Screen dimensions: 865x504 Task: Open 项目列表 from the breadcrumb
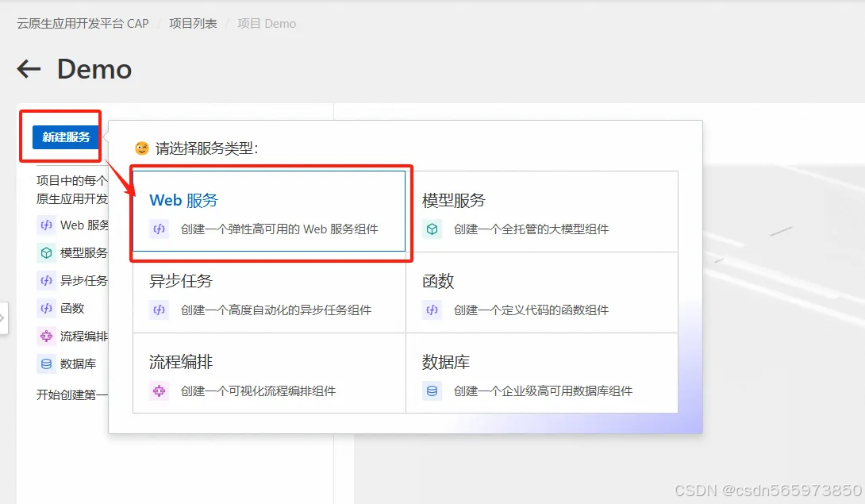pos(192,23)
